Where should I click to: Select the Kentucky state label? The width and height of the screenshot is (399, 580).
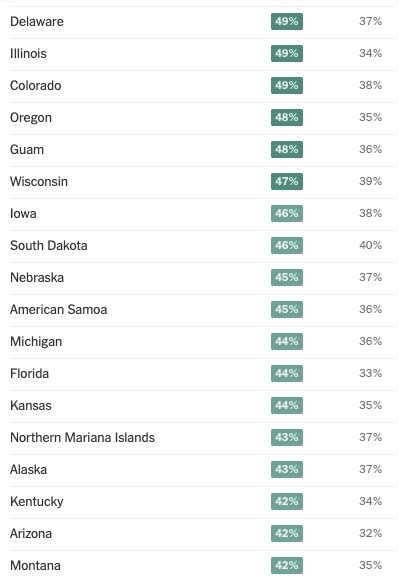[x=37, y=502]
